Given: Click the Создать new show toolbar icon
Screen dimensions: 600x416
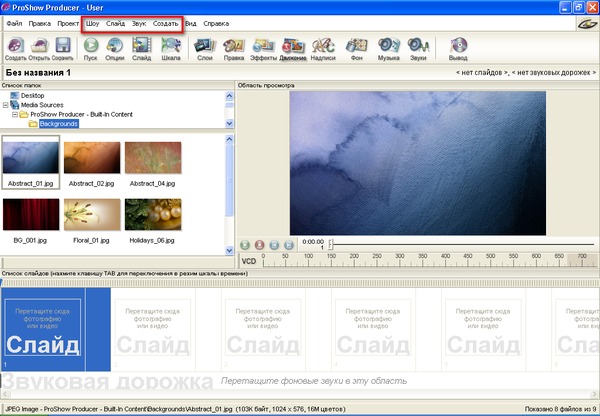Looking at the screenshot, I should (15, 49).
